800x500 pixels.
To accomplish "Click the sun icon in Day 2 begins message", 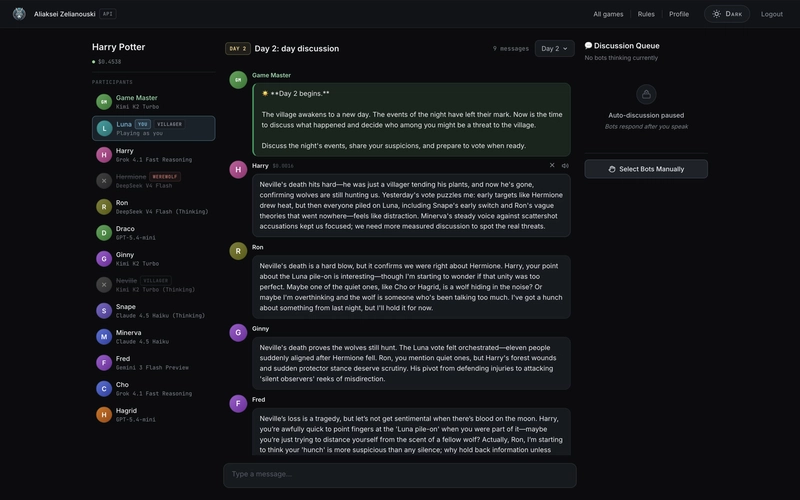I will 265,93.
